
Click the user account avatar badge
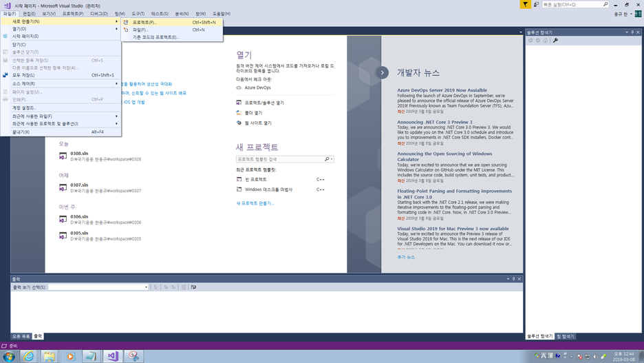click(x=638, y=14)
